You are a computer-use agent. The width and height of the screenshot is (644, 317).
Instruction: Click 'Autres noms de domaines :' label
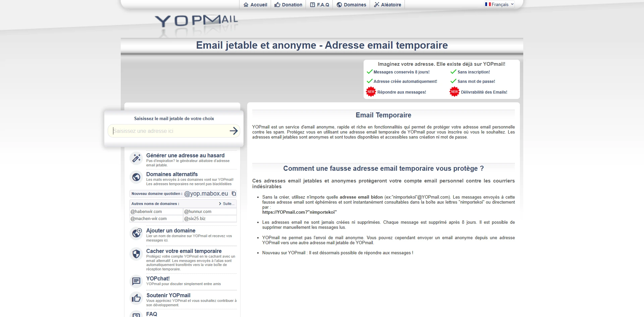(x=155, y=204)
